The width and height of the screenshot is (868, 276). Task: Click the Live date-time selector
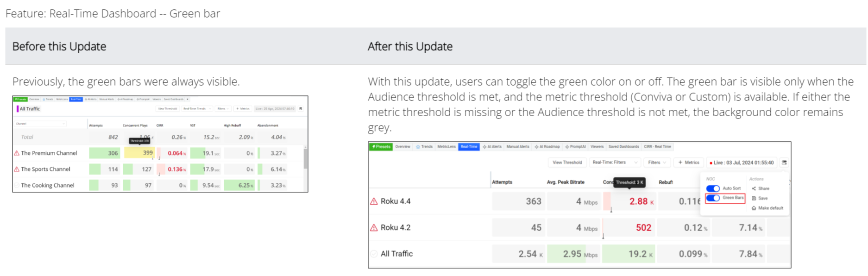click(741, 163)
